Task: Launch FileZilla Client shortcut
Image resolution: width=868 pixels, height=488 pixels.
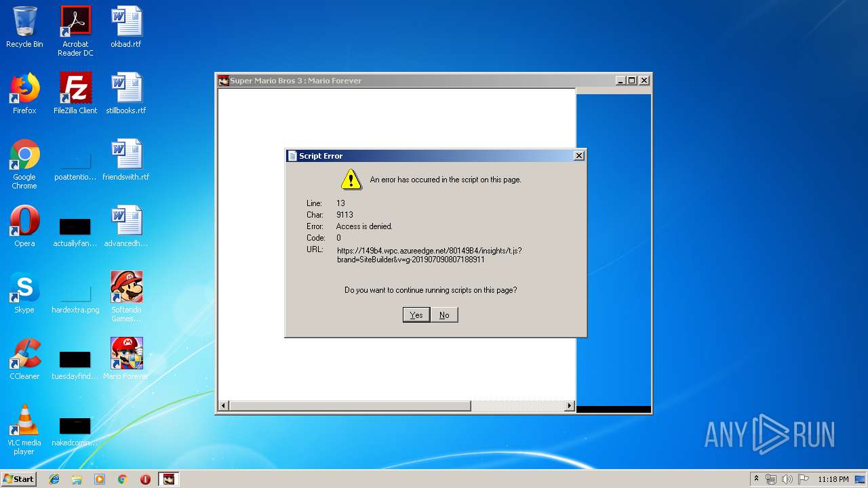Action: pyautogui.click(x=75, y=94)
